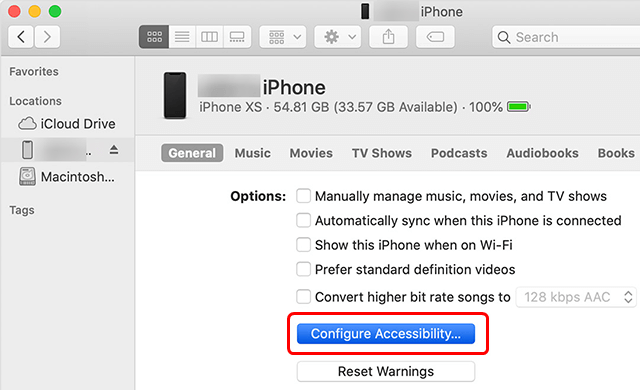The width and height of the screenshot is (640, 390).
Task: Open the group-by arrangement dropdown
Action: click(283, 37)
